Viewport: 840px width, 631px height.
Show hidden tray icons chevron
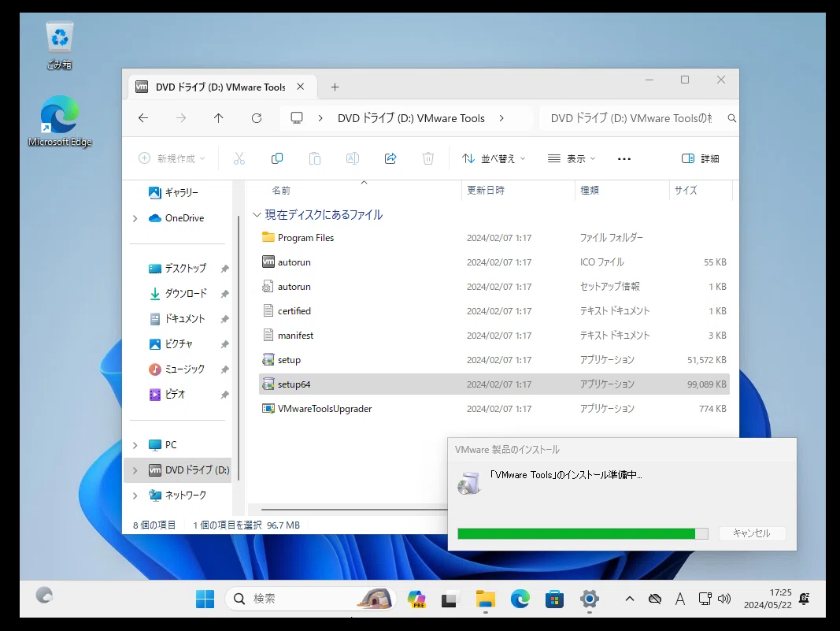point(630,599)
